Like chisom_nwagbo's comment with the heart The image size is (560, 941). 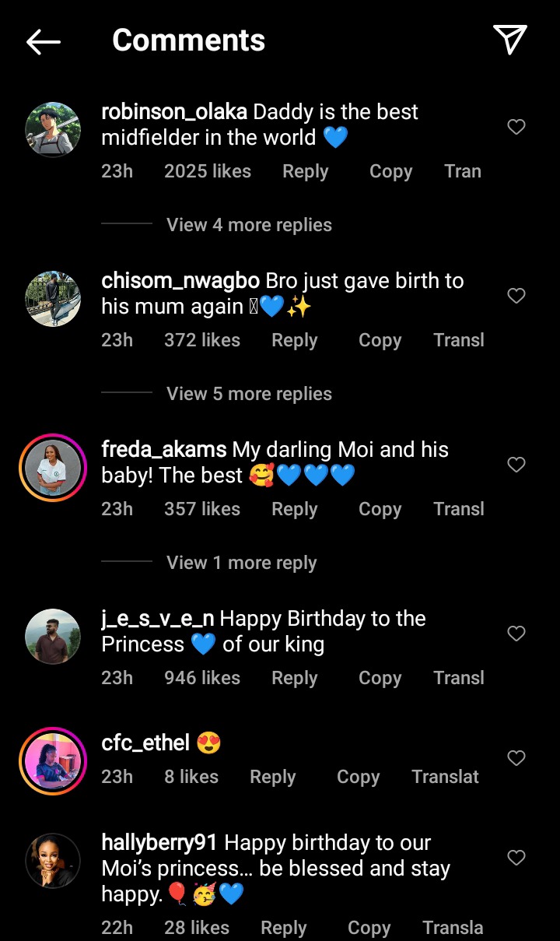pyautogui.click(x=516, y=296)
